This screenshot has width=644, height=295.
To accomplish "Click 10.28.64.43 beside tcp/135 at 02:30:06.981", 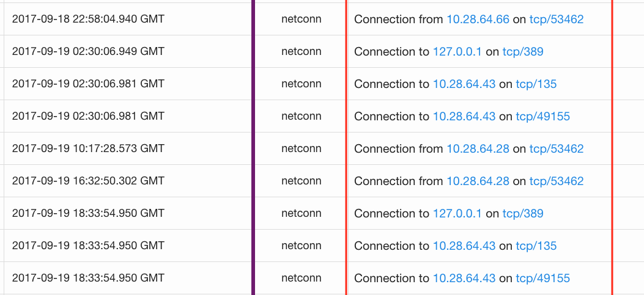I will [x=464, y=84].
